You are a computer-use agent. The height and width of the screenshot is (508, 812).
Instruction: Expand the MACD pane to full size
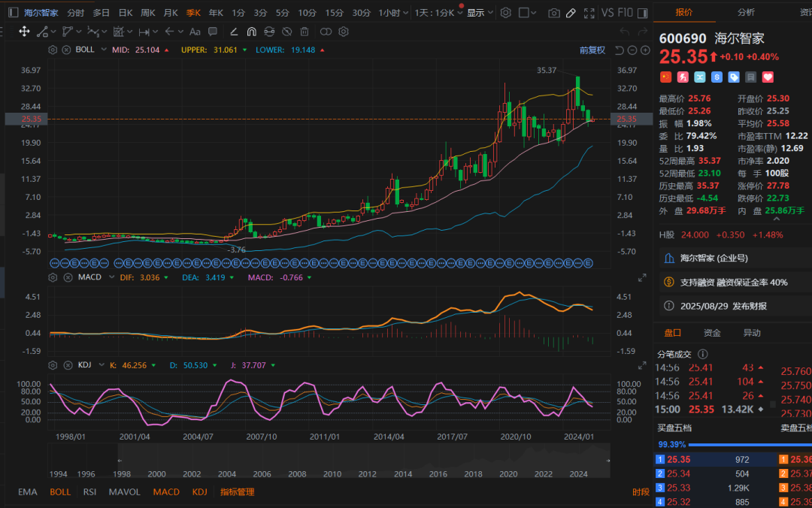click(642, 278)
